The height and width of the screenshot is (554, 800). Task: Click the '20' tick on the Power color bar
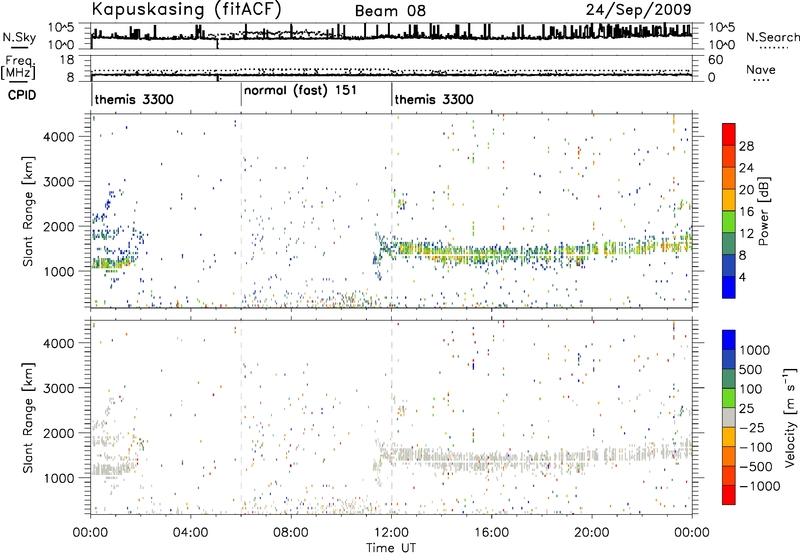pyautogui.click(x=746, y=190)
